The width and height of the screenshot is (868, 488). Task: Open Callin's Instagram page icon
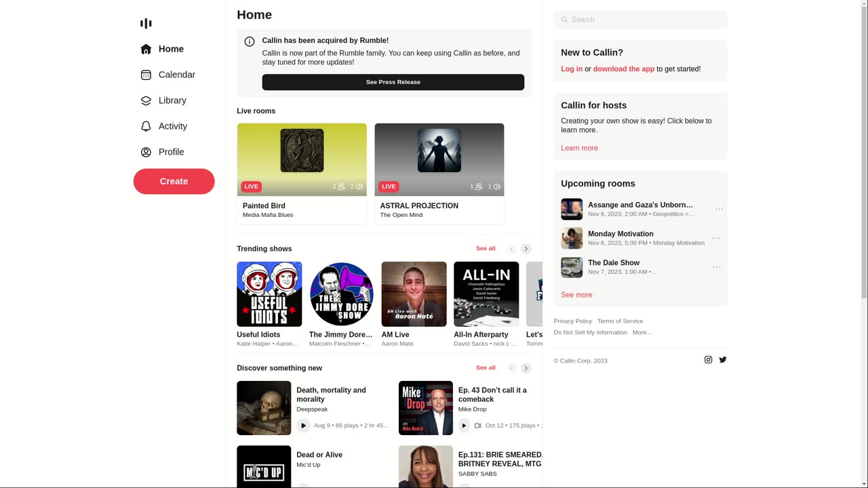tap(708, 360)
